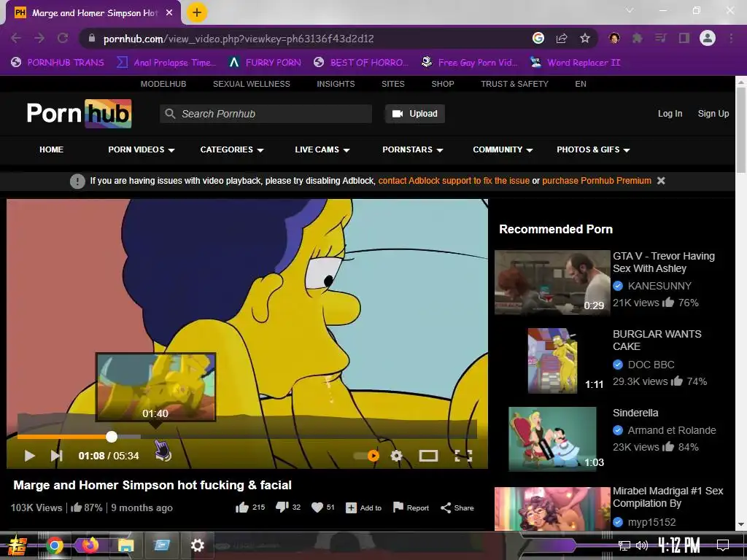Click the Google icon in address bar

pos(538,38)
